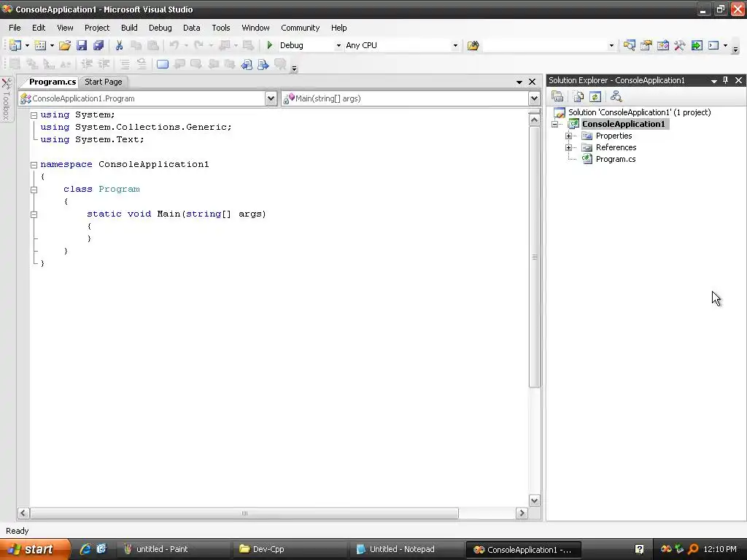Click the magnifier icon in the system tray
Image resolution: width=747 pixels, height=560 pixels.
click(x=693, y=549)
